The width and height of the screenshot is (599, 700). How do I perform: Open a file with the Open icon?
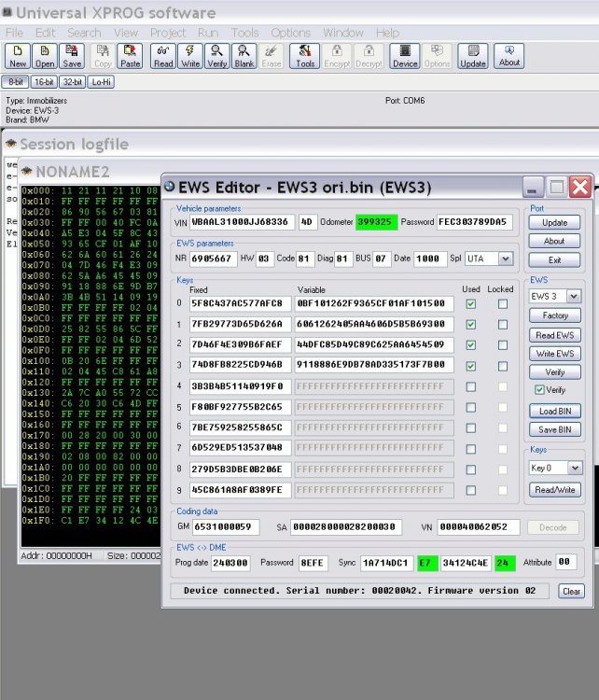(45, 56)
